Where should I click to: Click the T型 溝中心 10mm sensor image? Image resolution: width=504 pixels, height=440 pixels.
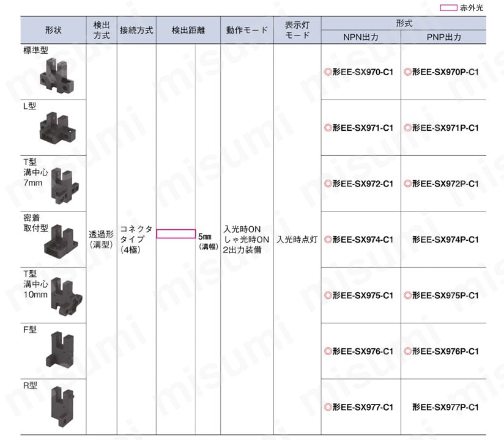[67, 297]
